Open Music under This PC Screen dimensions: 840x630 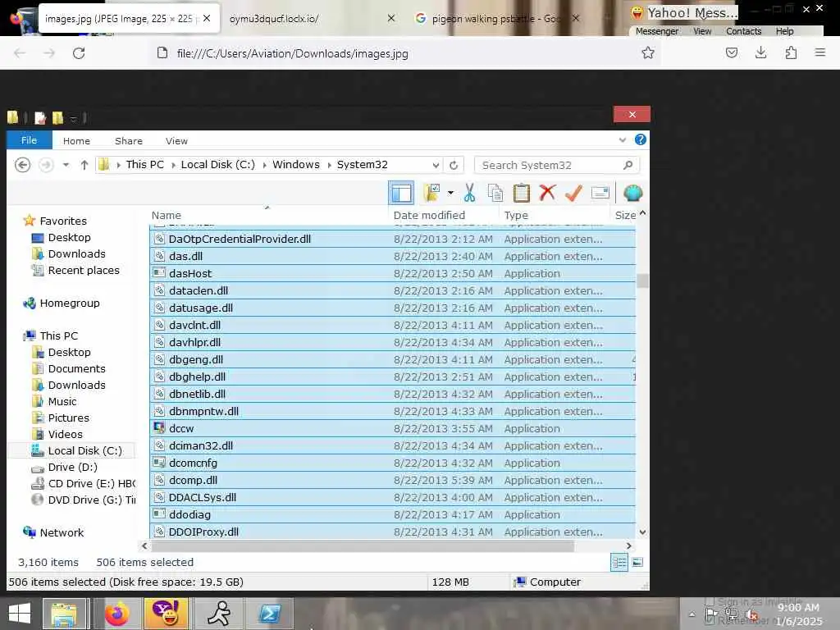pos(62,401)
